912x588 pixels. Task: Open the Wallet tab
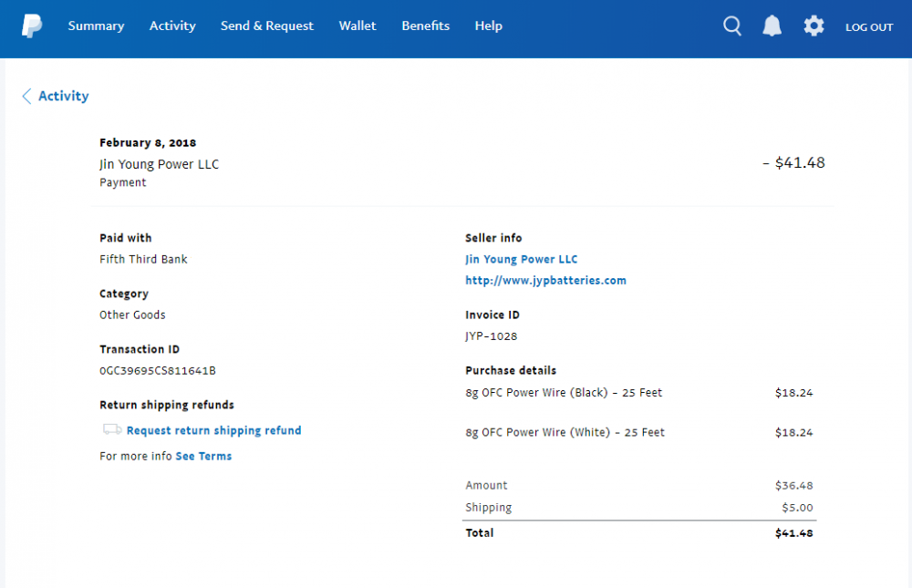(358, 26)
